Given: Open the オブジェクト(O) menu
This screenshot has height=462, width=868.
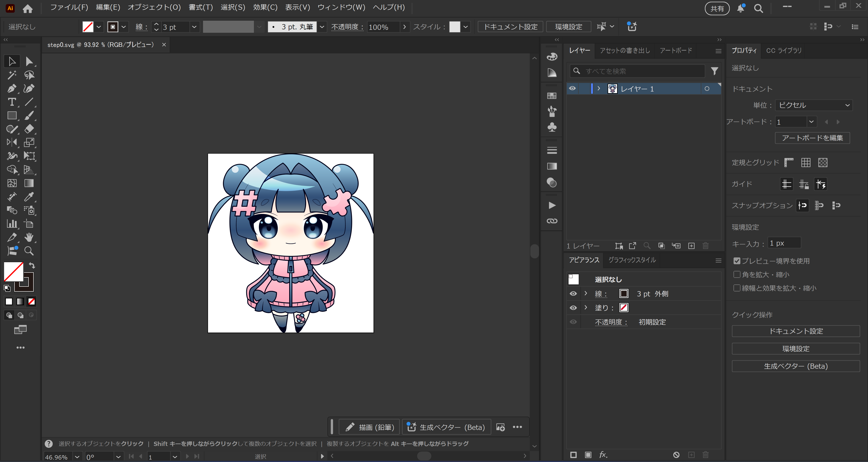Looking at the screenshot, I should click(x=154, y=7).
